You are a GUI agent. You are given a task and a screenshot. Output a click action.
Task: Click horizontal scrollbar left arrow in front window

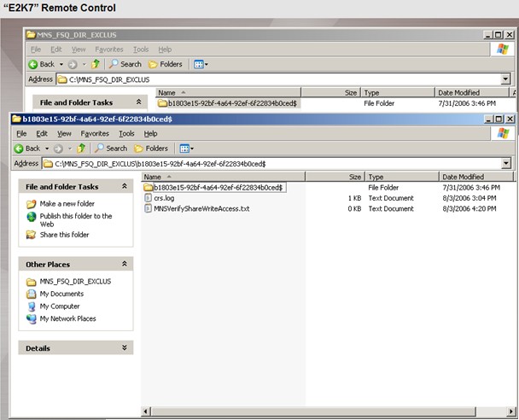(x=146, y=411)
